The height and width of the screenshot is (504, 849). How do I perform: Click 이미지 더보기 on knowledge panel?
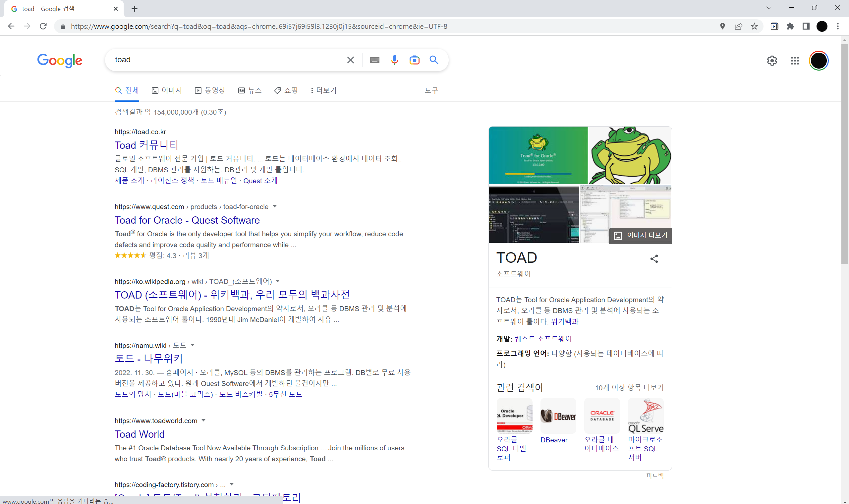(x=640, y=235)
